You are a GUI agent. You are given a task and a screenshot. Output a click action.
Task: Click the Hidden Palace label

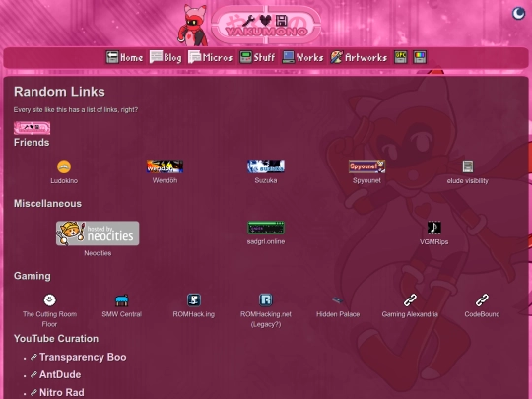338,314
